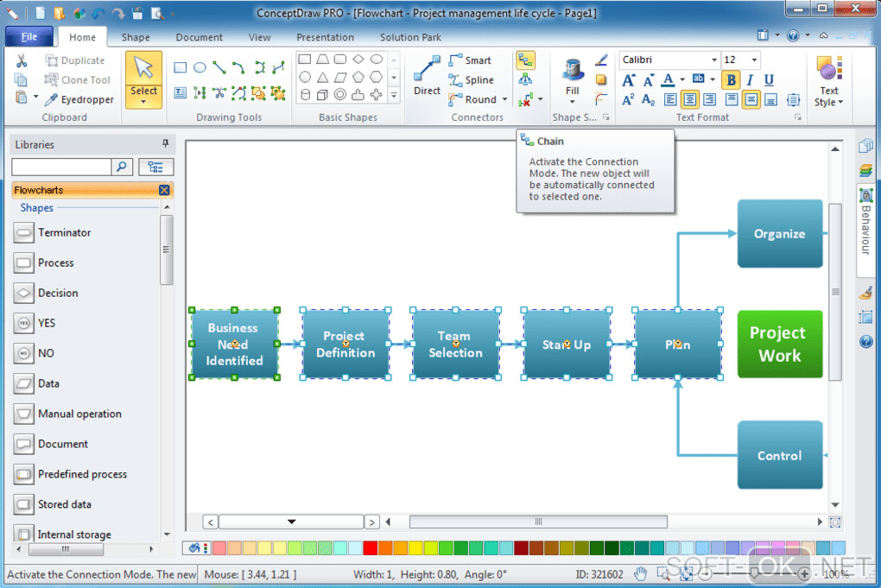The height and width of the screenshot is (588, 881).
Task: Open the Text Format dialog launcher
Action: (x=798, y=117)
